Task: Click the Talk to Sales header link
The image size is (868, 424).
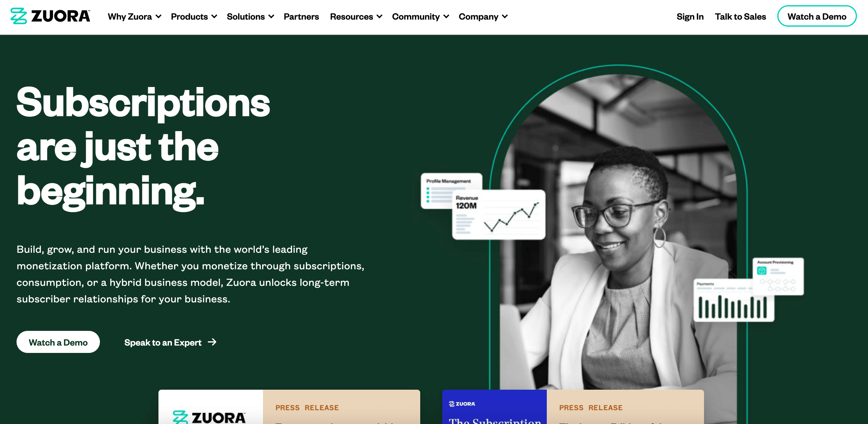Action: [740, 17]
